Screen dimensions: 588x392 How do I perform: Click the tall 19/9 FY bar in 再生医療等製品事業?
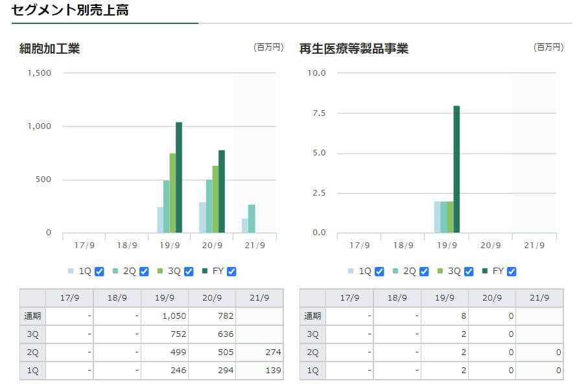[456, 169]
